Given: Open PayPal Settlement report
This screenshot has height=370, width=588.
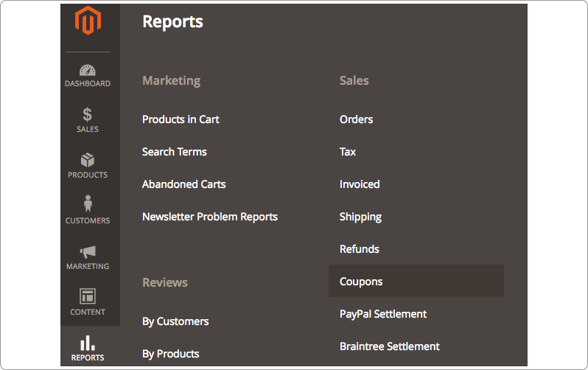Looking at the screenshot, I should pos(383,314).
